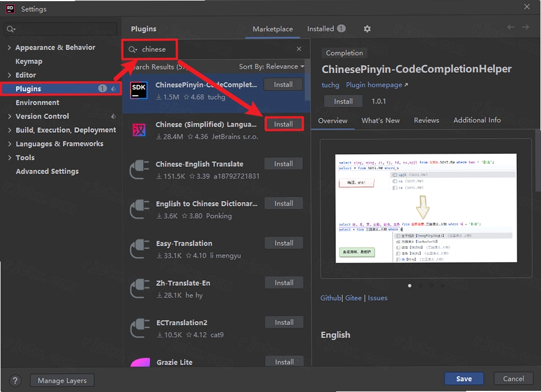Open the Github link
Viewport: 541px width, 392px height.
click(x=331, y=298)
